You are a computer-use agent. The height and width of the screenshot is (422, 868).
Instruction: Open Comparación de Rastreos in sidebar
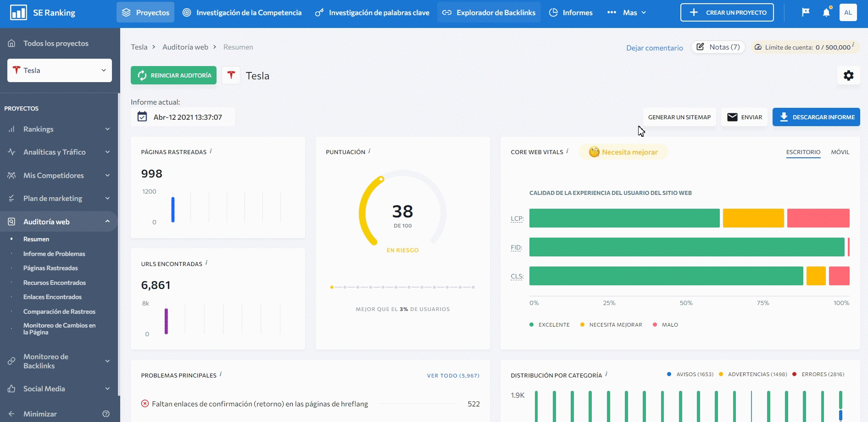click(x=59, y=311)
